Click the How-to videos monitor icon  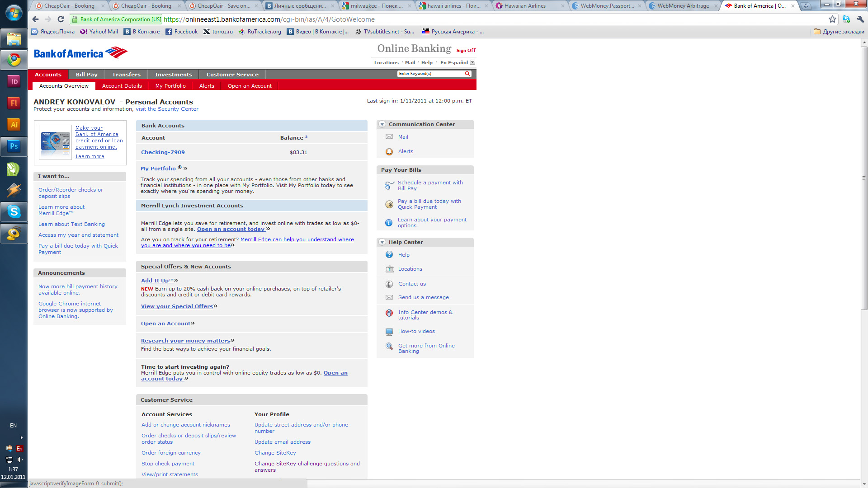pos(389,332)
